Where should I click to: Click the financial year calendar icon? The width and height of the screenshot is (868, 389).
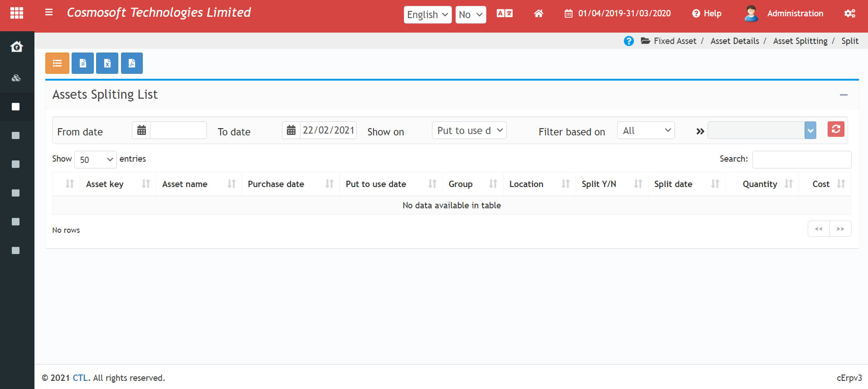click(x=568, y=14)
